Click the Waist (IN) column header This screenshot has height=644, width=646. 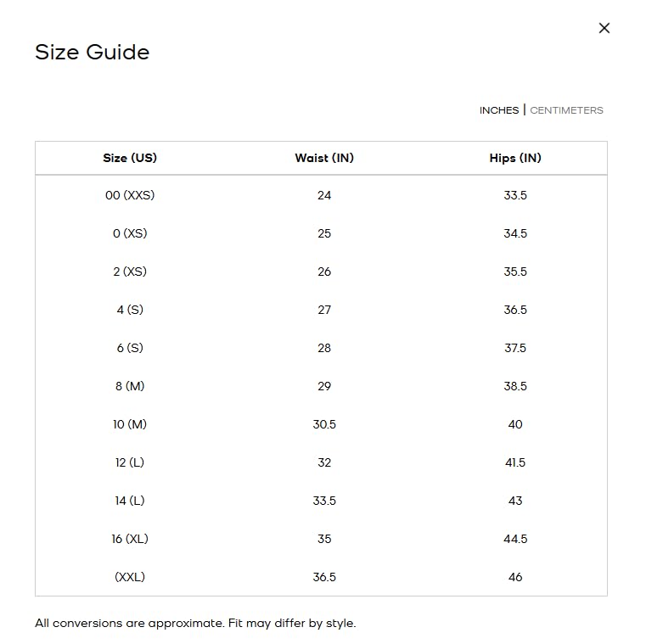point(324,158)
